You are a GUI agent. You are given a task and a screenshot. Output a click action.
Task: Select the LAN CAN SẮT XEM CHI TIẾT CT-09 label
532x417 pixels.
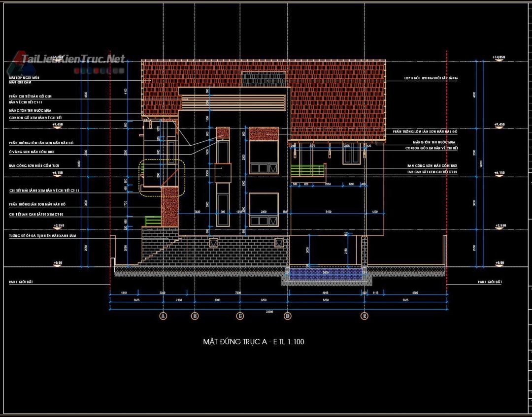(x=432, y=172)
